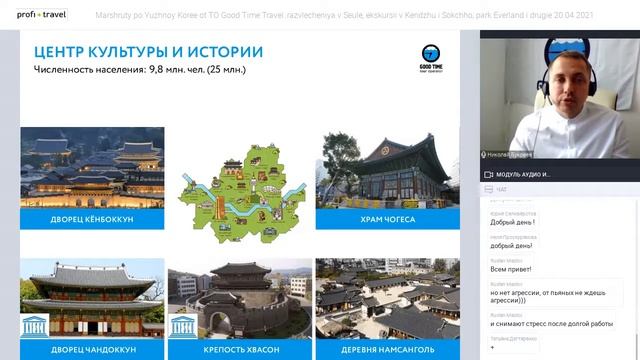
Task: Select the Дворец Чандоккун palace photo
Action: pos(92,298)
